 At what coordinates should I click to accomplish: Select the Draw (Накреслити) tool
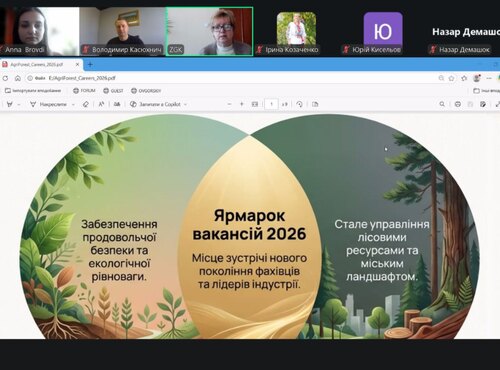[48, 104]
